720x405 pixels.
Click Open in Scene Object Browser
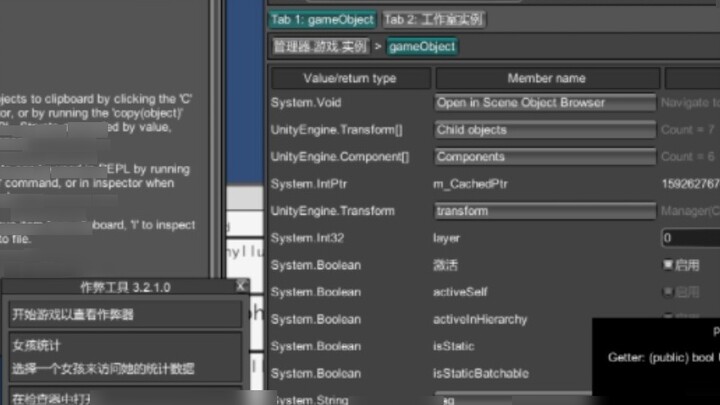[545, 102]
